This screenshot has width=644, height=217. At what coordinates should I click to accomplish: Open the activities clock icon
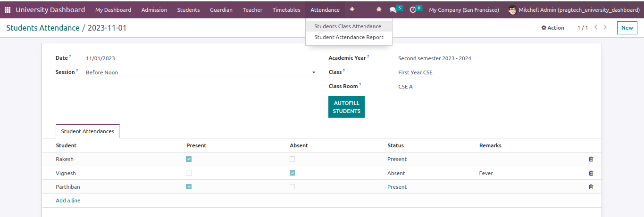[x=413, y=10]
